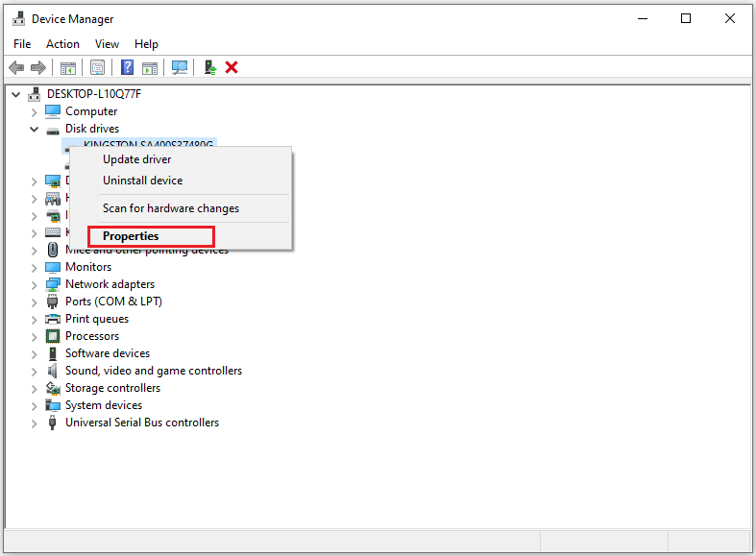Select the Monitors tree label
Viewport: 756px width, 556px height.
coord(88,267)
